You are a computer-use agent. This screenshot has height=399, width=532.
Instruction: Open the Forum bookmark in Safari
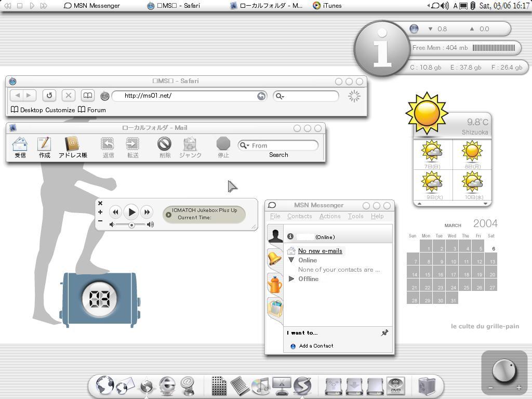pyautogui.click(x=92, y=110)
